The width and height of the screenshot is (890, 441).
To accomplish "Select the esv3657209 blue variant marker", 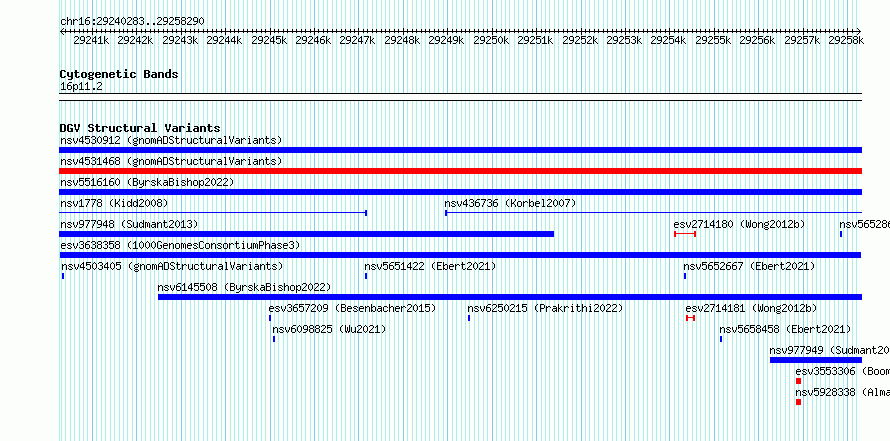I will [270, 318].
